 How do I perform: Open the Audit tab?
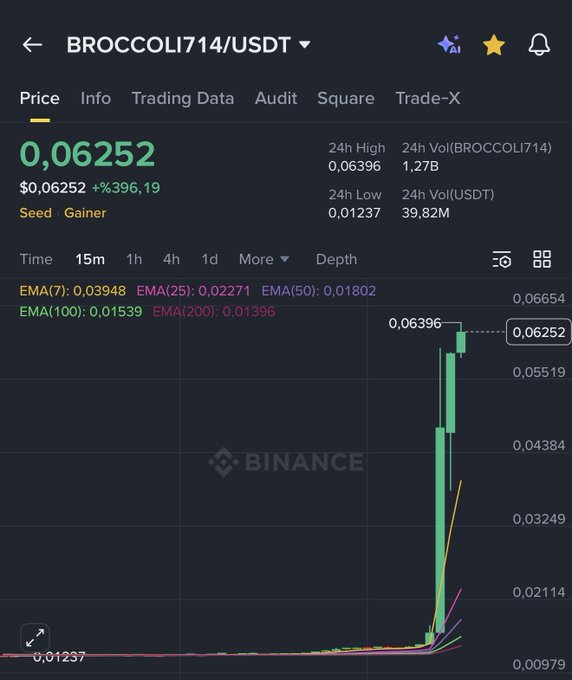[x=276, y=98]
